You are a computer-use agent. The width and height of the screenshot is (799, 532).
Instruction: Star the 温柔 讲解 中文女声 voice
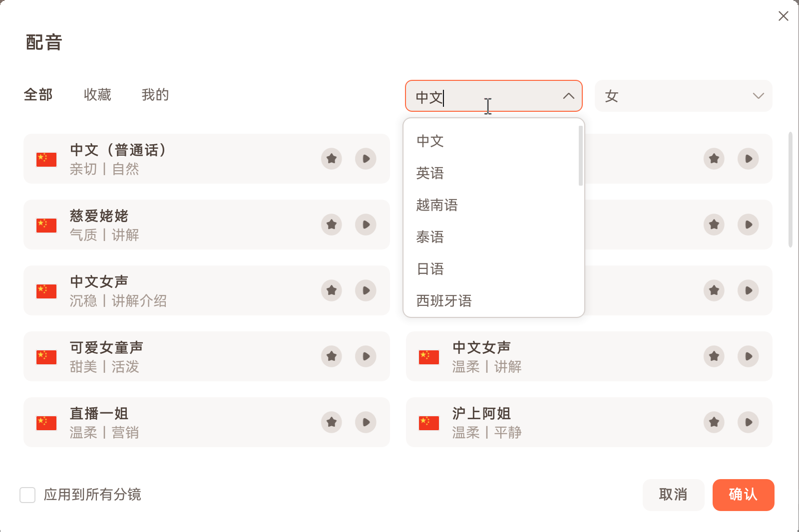[714, 356]
